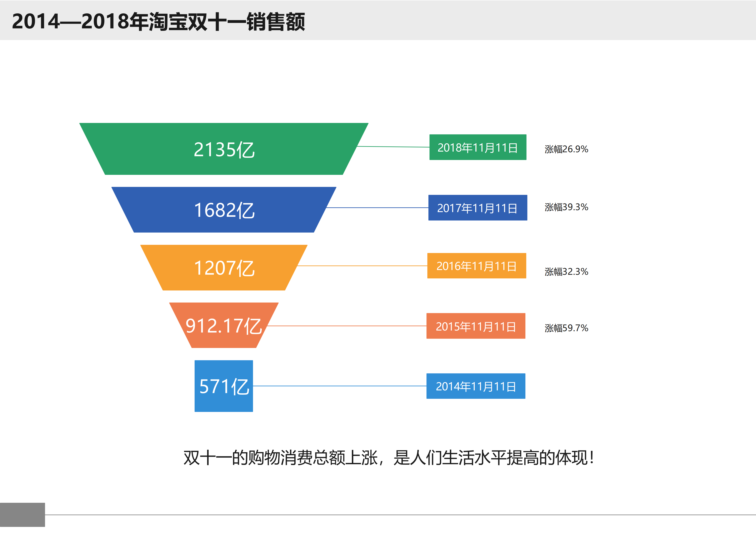The height and width of the screenshot is (534, 756).
Task: Select the 2015年11月11日 date label
Action: coord(476,326)
